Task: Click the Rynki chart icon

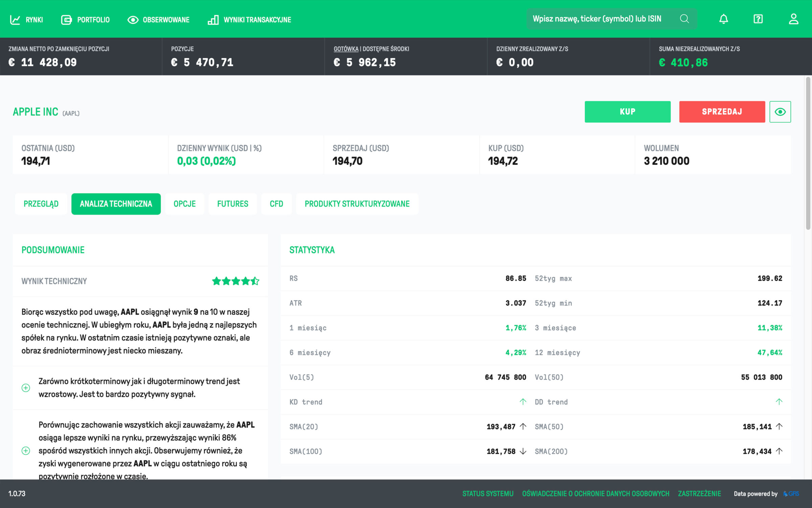Action: point(15,20)
